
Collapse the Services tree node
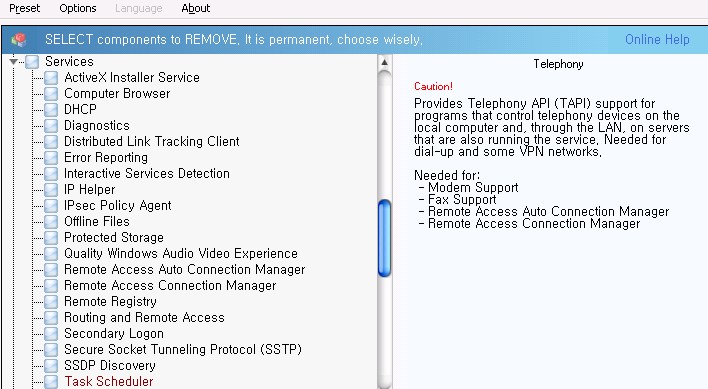[14, 61]
